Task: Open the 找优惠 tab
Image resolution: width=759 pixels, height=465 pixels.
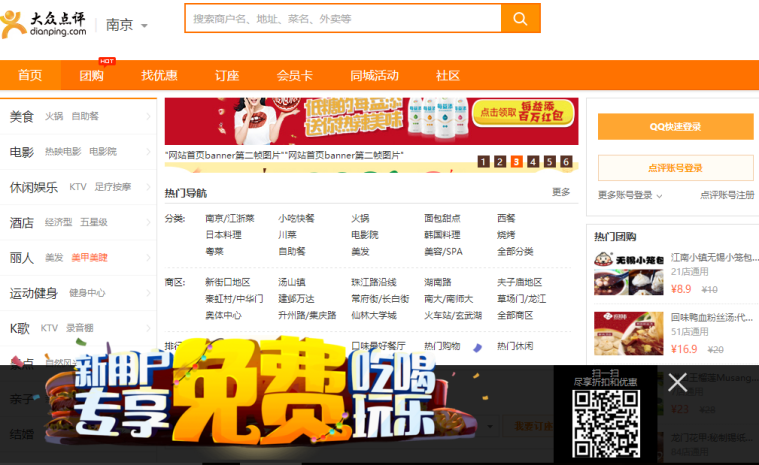Action: [x=159, y=75]
